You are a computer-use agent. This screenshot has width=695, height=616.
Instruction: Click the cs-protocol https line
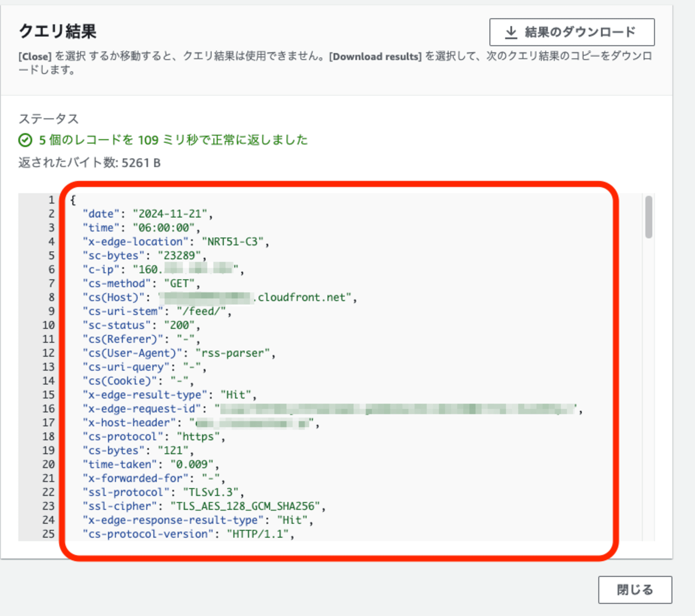tap(154, 436)
